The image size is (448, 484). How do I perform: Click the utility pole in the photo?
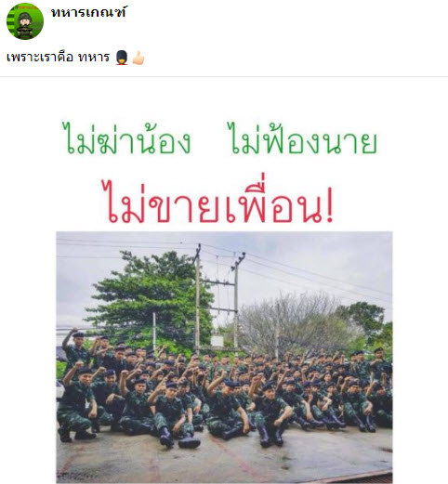[198, 299]
